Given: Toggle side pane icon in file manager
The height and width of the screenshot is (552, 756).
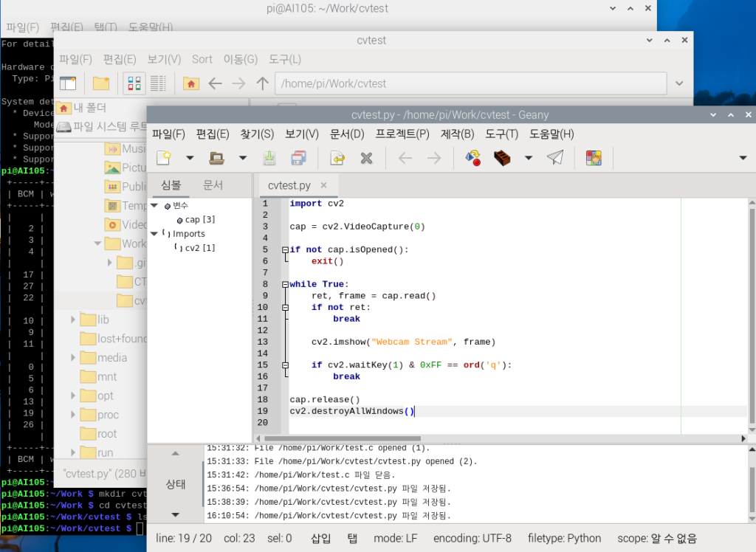Looking at the screenshot, I should (68, 83).
